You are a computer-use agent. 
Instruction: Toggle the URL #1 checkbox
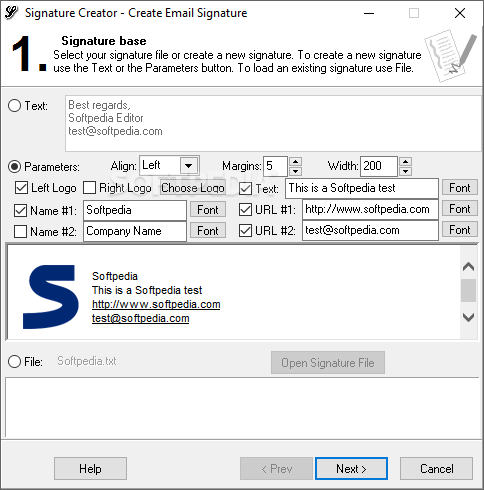pyautogui.click(x=246, y=210)
